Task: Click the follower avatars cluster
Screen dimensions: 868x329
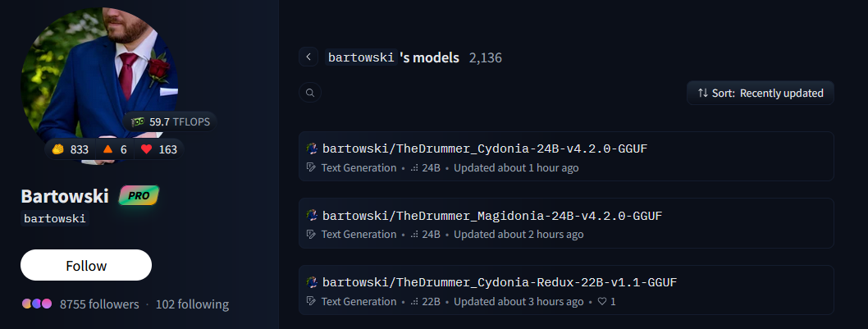Action: (x=37, y=304)
